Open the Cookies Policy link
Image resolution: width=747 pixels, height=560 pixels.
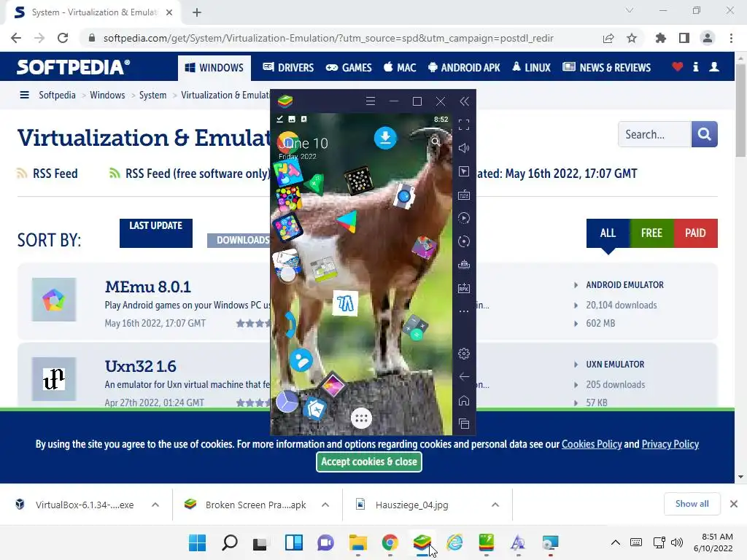point(592,444)
